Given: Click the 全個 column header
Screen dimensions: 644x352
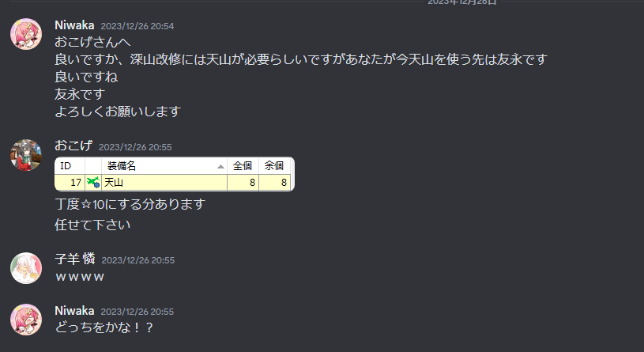Looking at the screenshot, I should pyautogui.click(x=243, y=166).
